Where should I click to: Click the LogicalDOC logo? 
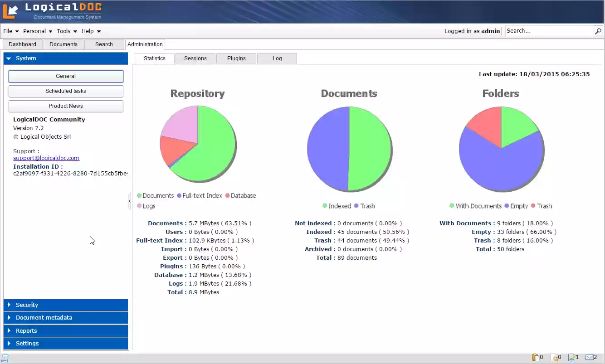[54, 11]
